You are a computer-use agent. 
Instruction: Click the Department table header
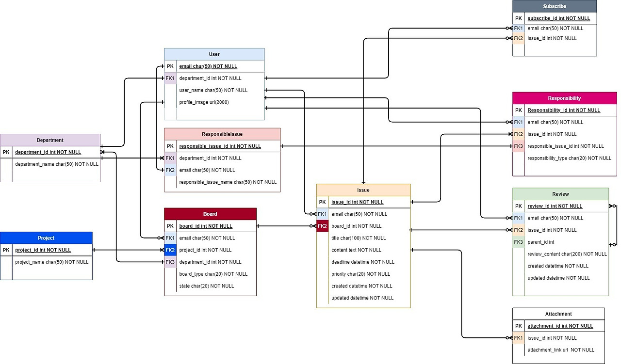[50, 140]
